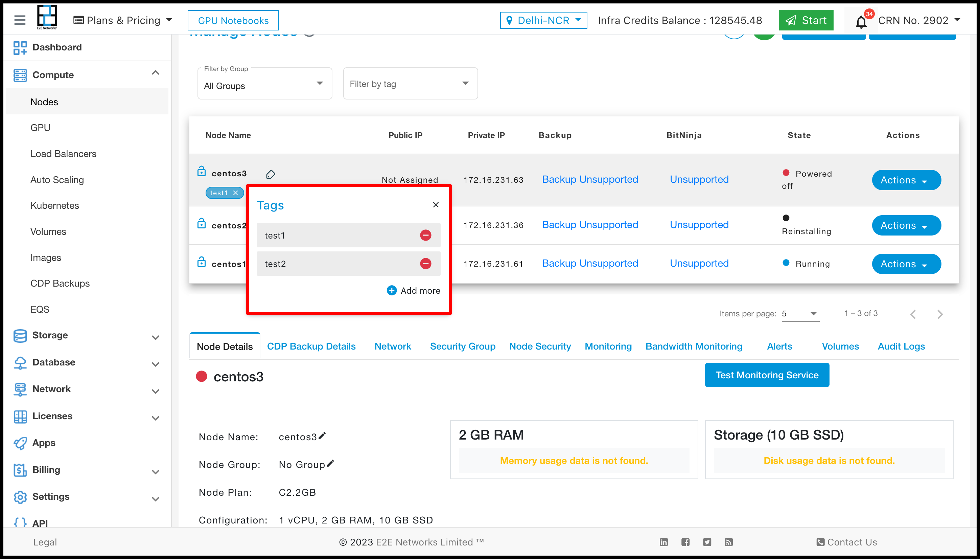This screenshot has width=980, height=559.
Task: Go to the previous page arrow
Action: click(913, 314)
